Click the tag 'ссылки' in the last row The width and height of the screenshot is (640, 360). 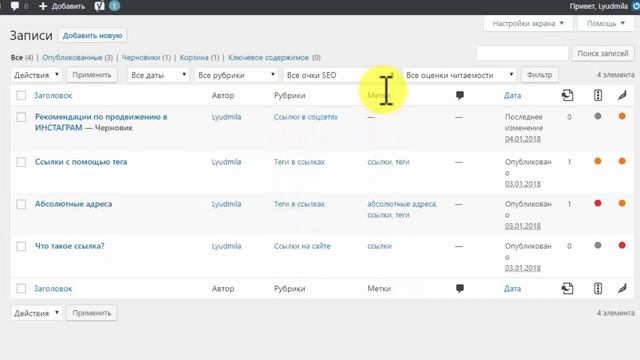[379, 246]
